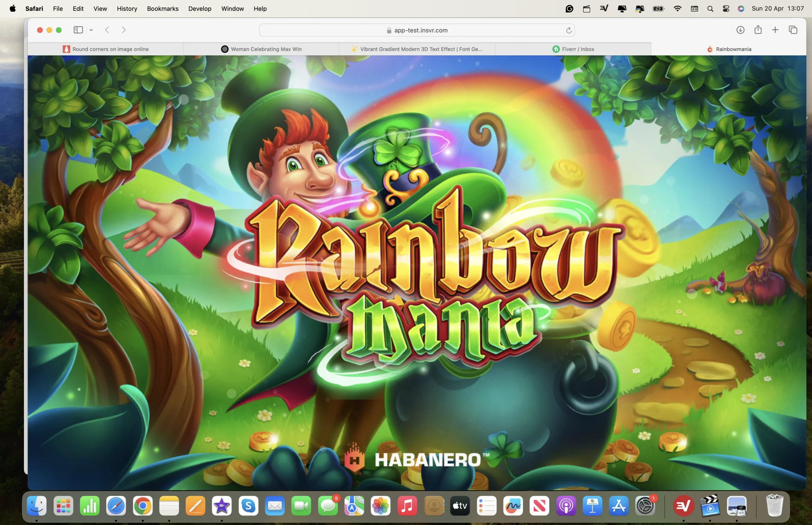Open Spotlight search from menu bar
This screenshot has height=525, width=812.
(710, 9)
